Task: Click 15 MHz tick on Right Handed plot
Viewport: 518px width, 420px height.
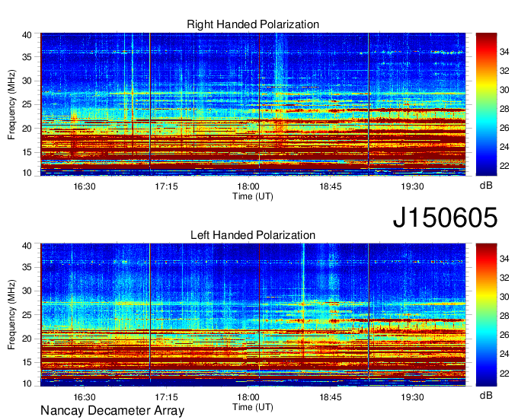Action: (27, 152)
